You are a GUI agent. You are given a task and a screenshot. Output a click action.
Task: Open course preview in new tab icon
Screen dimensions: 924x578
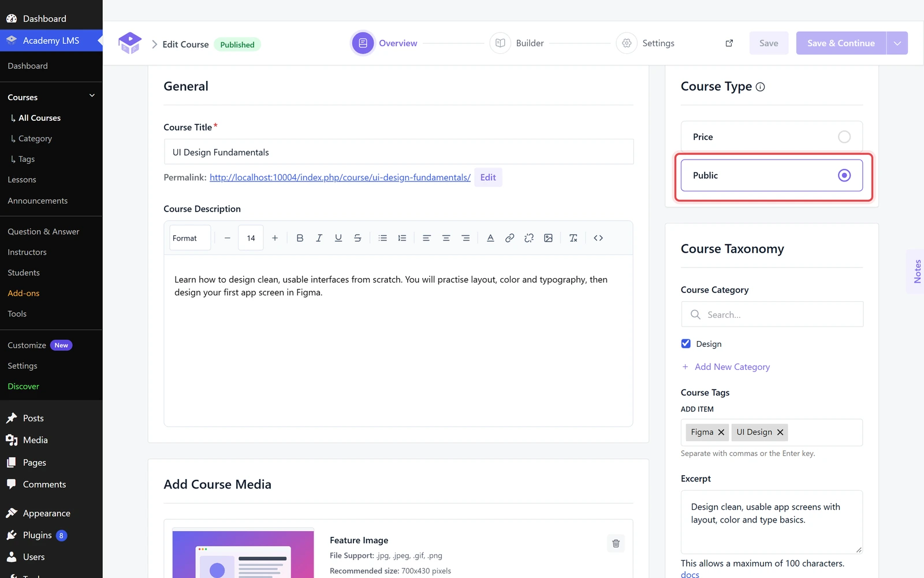(729, 43)
